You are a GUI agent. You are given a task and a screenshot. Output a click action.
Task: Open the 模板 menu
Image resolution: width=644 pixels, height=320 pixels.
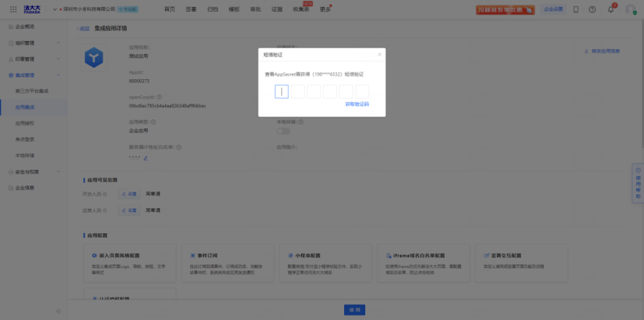point(234,9)
